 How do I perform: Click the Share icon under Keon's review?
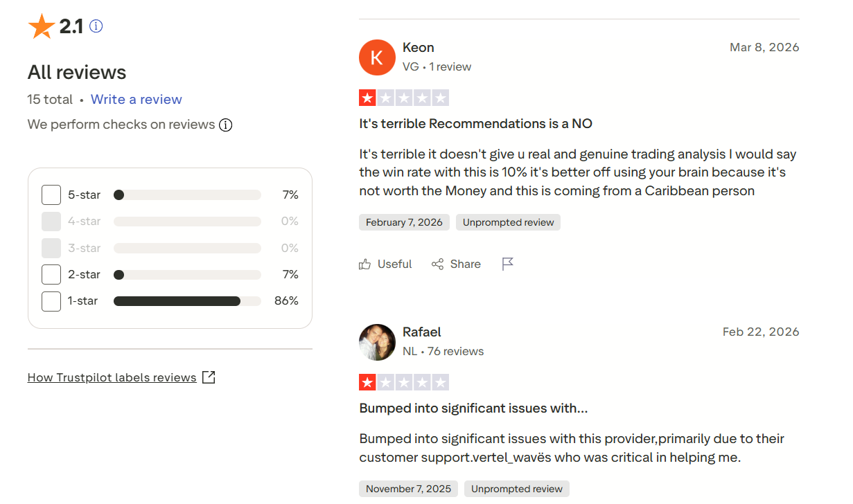[437, 264]
